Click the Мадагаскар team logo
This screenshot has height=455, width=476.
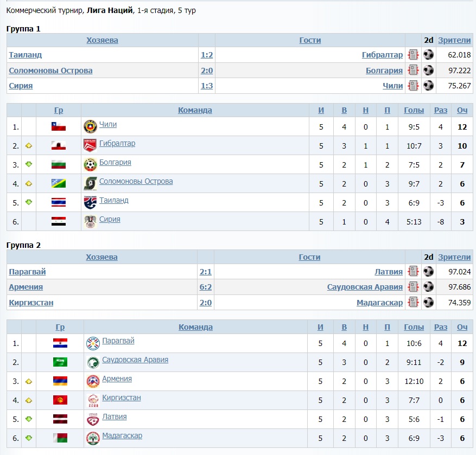[x=93, y=438]
